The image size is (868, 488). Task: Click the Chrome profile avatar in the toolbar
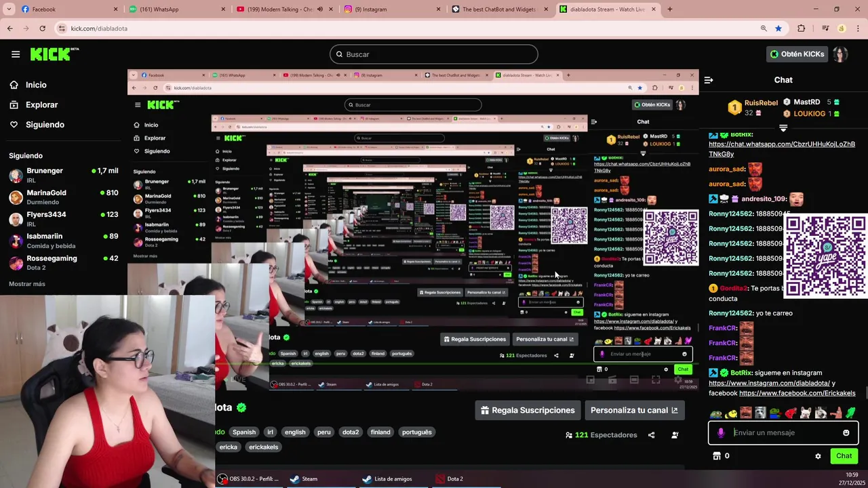842,28
